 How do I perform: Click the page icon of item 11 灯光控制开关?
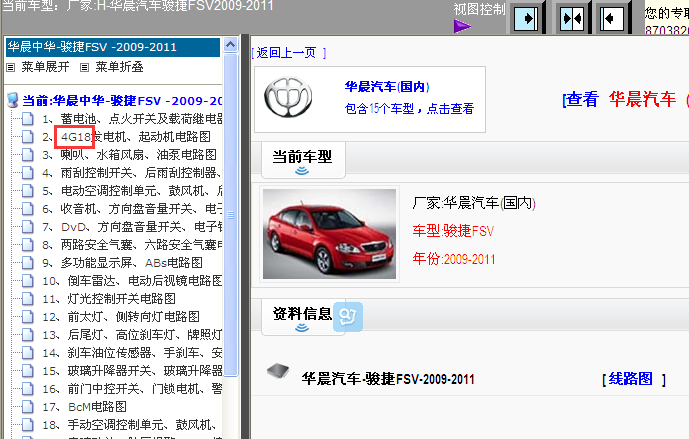[28, 299]
